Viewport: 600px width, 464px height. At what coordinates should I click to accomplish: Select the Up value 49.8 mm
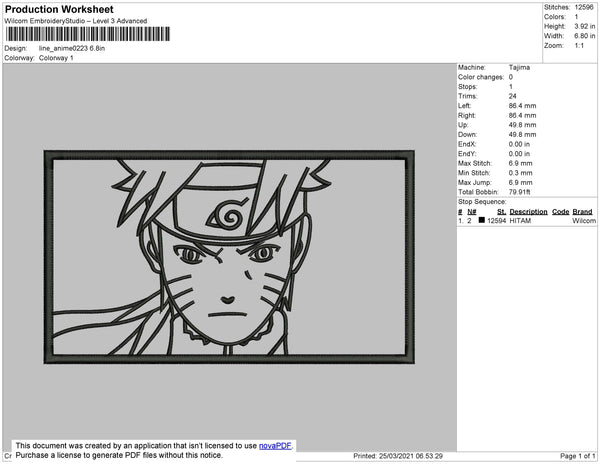click(522, 125)
